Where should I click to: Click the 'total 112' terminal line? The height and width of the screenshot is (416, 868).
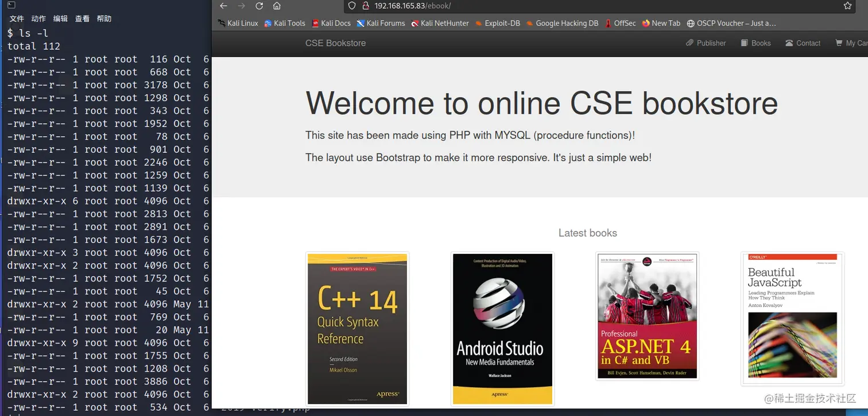tap(34, 46)
